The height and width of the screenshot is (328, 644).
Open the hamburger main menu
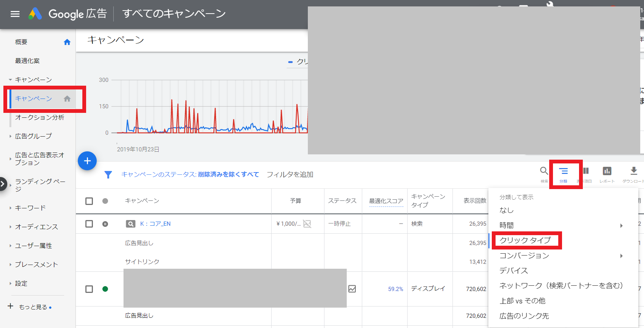(15, 14)
